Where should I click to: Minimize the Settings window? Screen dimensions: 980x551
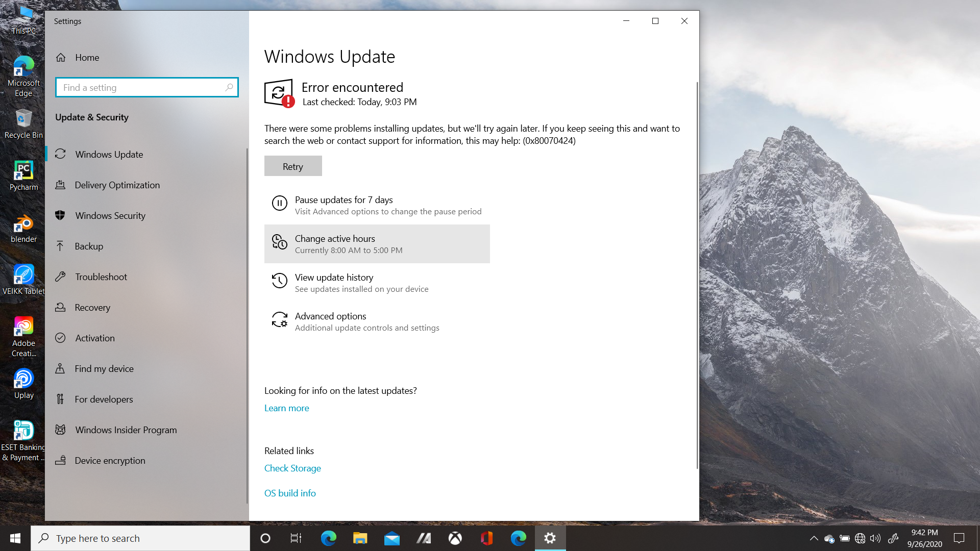click(626, 21)
